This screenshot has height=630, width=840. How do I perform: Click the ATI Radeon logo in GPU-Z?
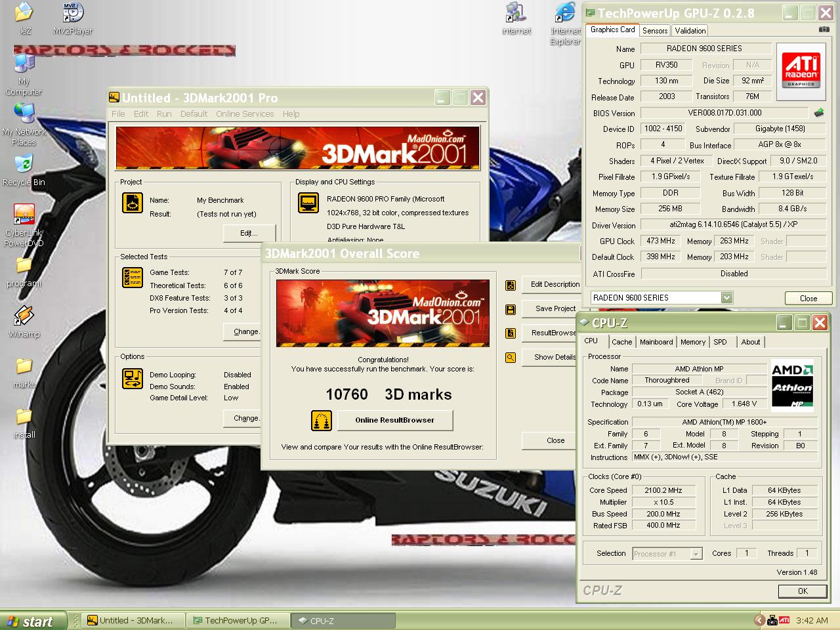[801, 72]
